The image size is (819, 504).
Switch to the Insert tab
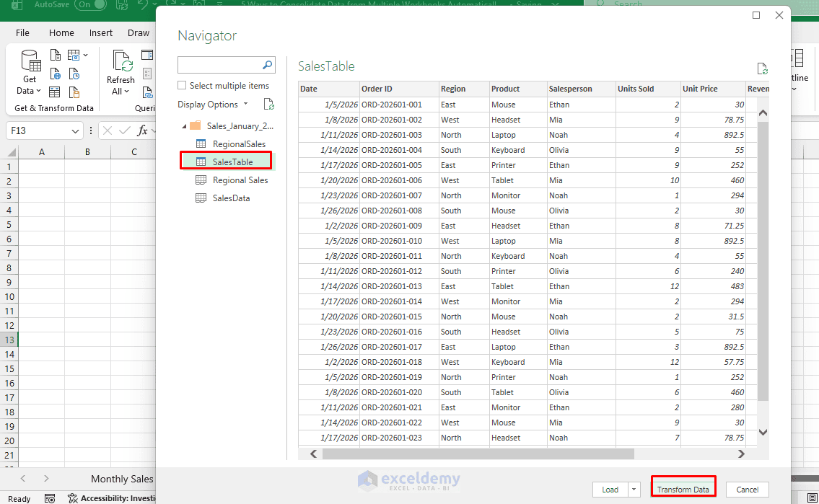point(101,33)
